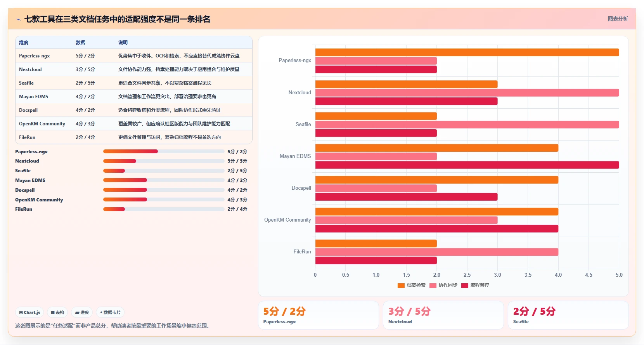Click description 更偏文件管理与访问
Image resolution: width=644 pixels, height=345 pixels.
pos(170,137)
